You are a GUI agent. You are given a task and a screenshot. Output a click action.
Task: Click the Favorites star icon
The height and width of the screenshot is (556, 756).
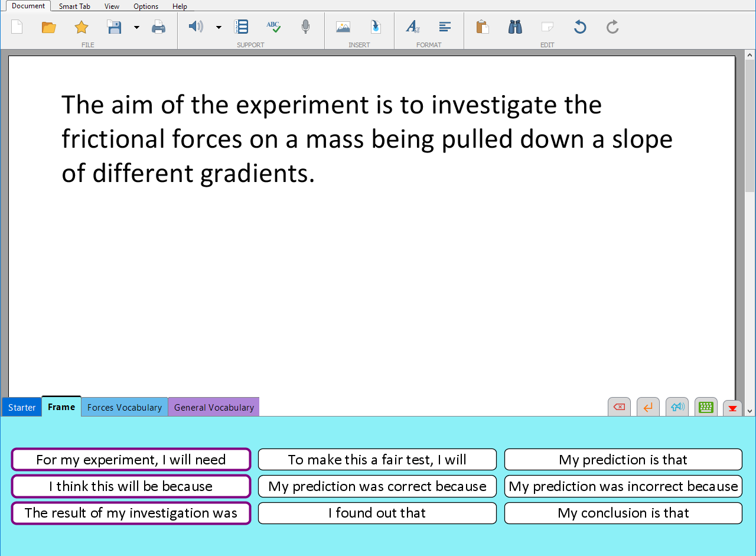click(82, 27)
